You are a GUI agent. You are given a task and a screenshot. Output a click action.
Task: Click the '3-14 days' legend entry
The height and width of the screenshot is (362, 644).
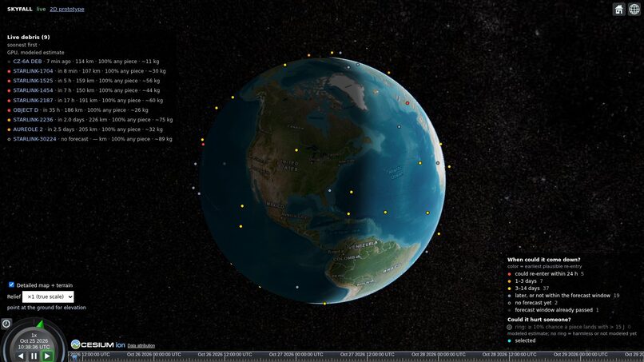pos(527,288)
